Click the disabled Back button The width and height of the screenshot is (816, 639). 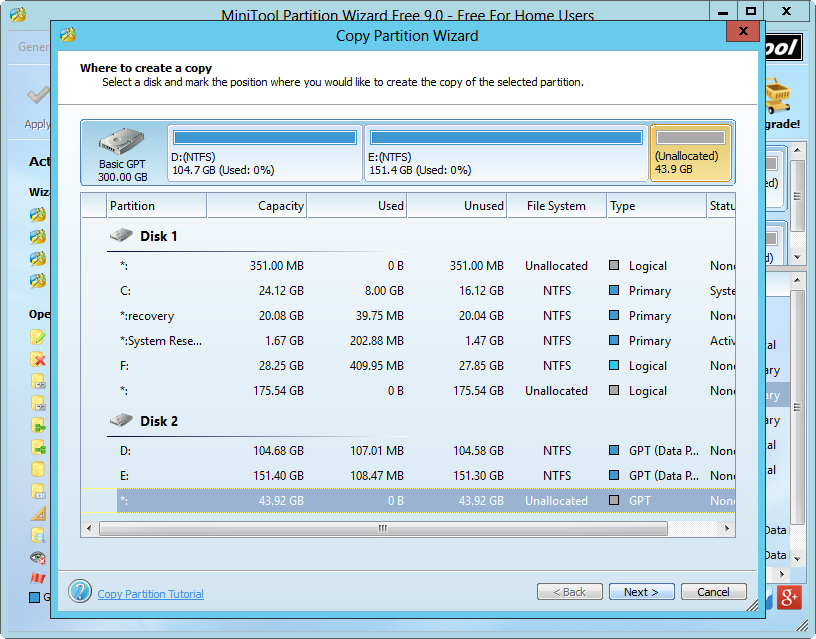570,592
